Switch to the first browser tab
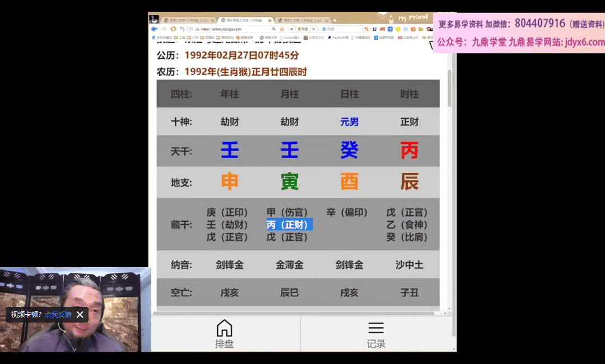605x364 pixels. [186, 20]
